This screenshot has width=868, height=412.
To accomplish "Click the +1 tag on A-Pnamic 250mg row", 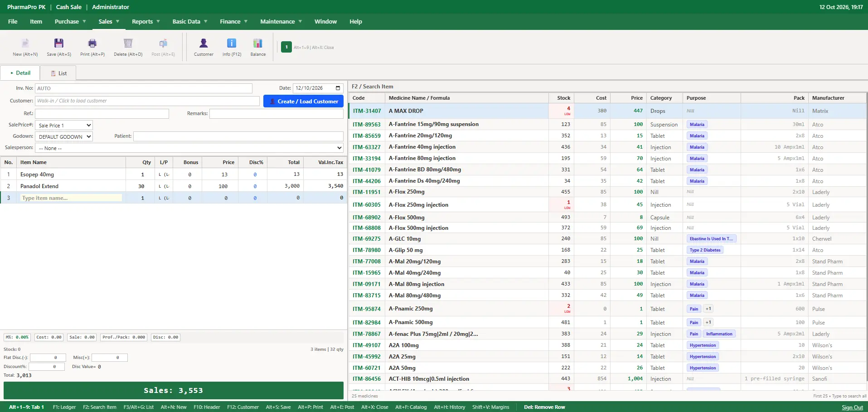I will (708, 309).
